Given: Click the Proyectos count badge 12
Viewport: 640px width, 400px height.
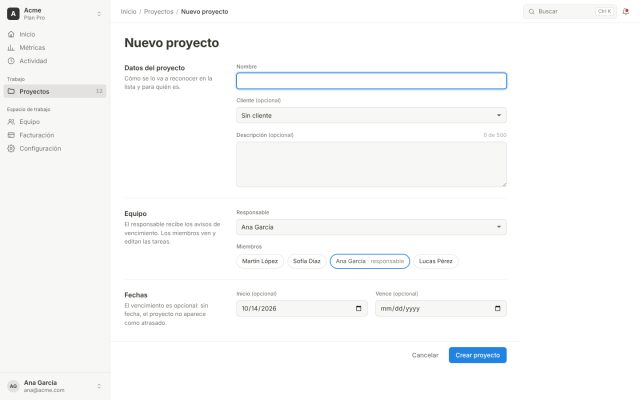Looking at the screenshot, I should 99,91.
